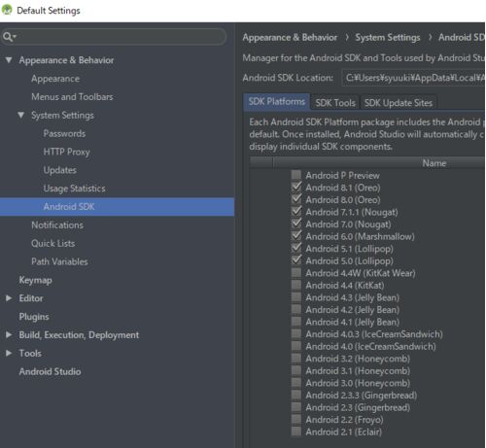Viewport: 486px width, 448px height.
Task: Open the Plugins settings
Action: click(34, 317)
